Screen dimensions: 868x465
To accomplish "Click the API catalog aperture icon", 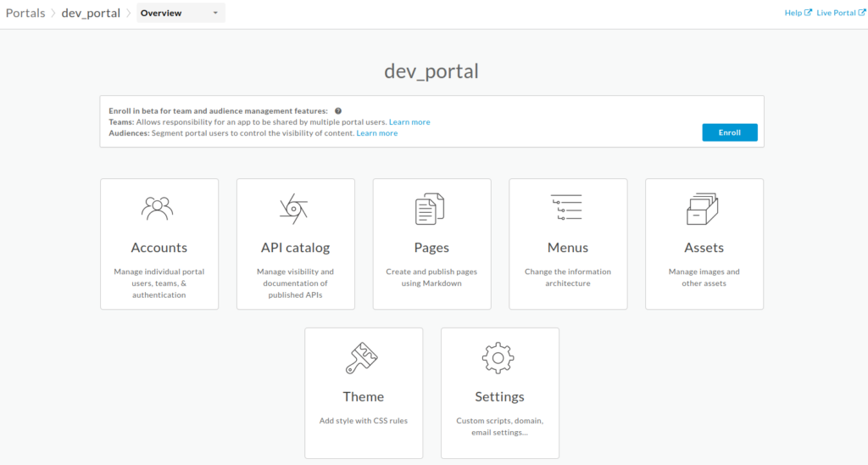I will click(x=294, y=208).
